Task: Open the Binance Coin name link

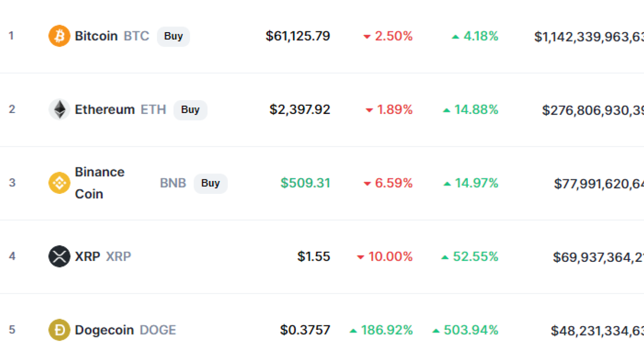Action: tap(100, 183)
